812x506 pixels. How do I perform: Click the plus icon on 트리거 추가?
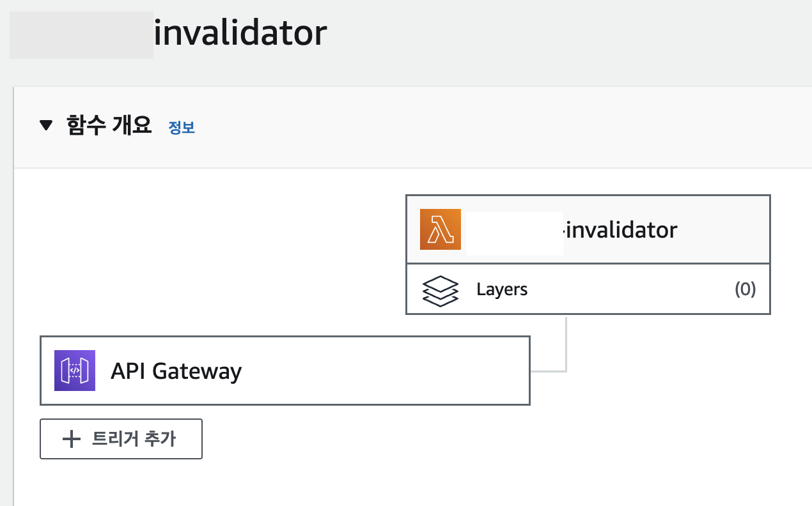(x=71, y=439)
